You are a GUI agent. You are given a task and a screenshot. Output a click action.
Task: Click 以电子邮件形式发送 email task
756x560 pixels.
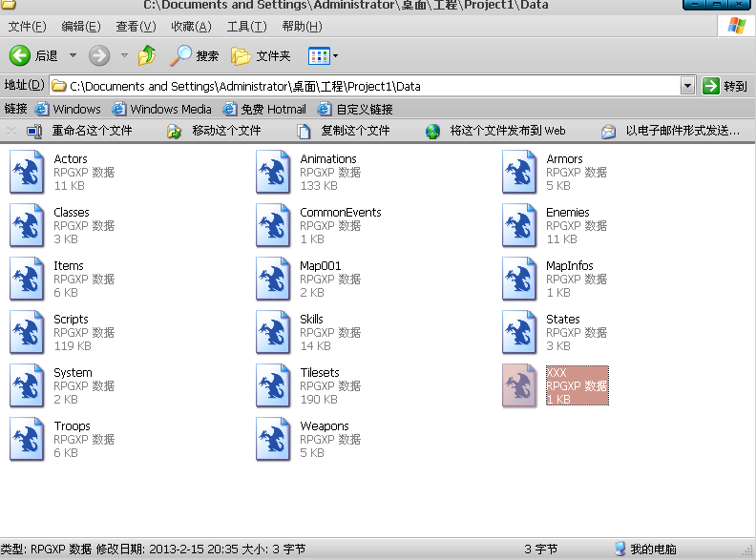(x=671, y=131)
